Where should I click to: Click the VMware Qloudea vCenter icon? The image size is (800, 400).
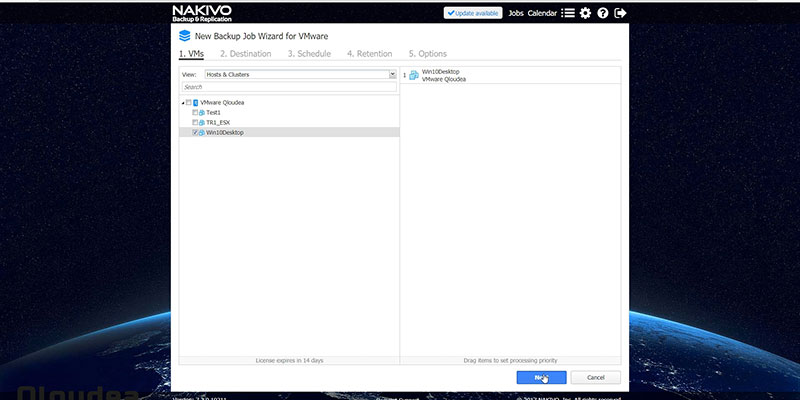click(196, 103)
